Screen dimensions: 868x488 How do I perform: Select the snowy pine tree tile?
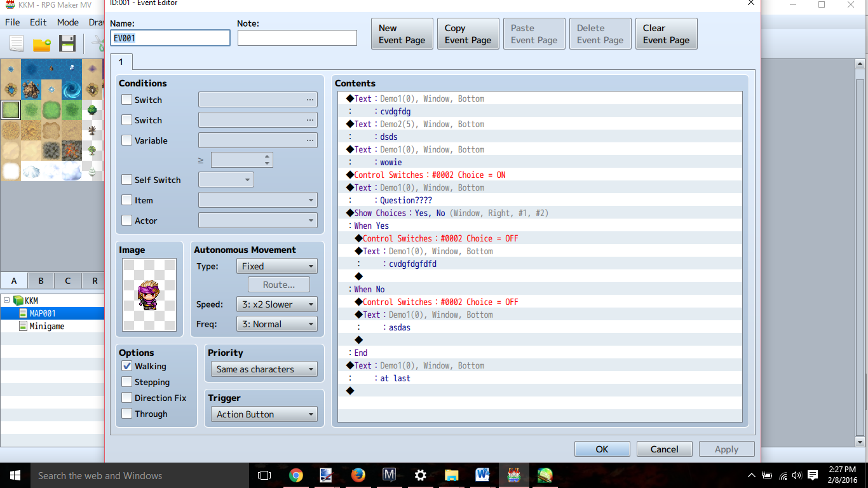92,171
